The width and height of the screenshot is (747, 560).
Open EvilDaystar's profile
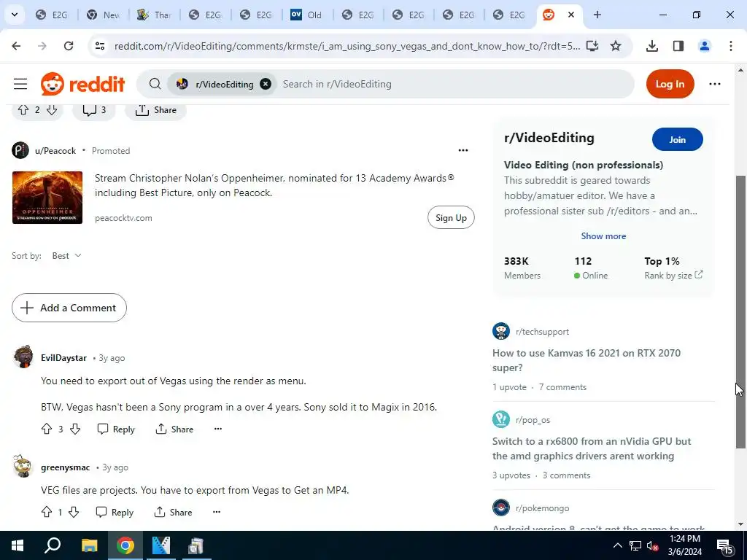point(64,357)
